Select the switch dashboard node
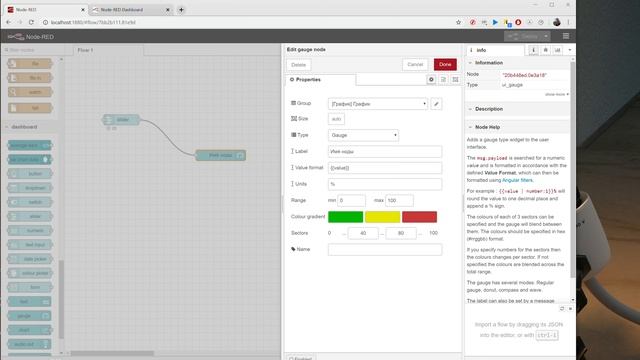640x360 pixels. (x=30, y=202)
